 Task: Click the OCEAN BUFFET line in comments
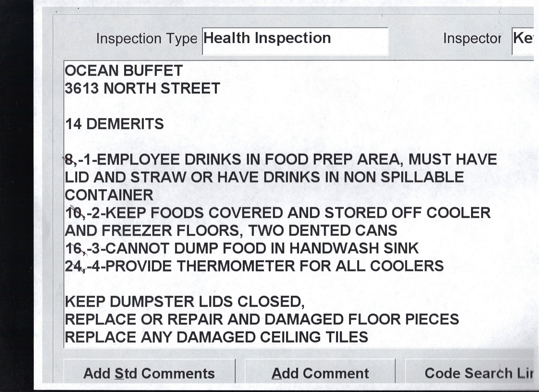click(x=124, y=71)
